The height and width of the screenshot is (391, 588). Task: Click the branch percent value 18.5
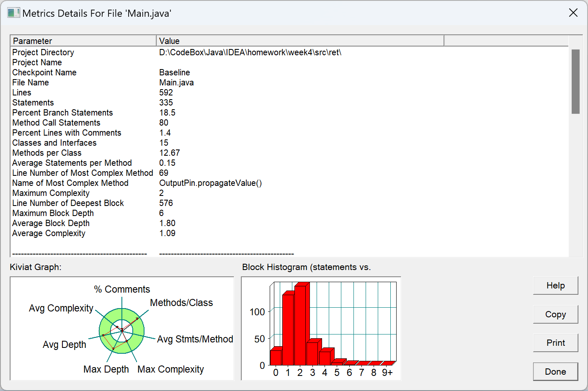167,113
